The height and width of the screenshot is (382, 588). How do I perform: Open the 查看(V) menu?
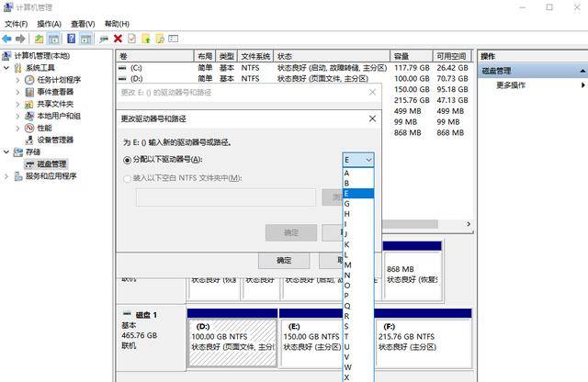(85, 24)
